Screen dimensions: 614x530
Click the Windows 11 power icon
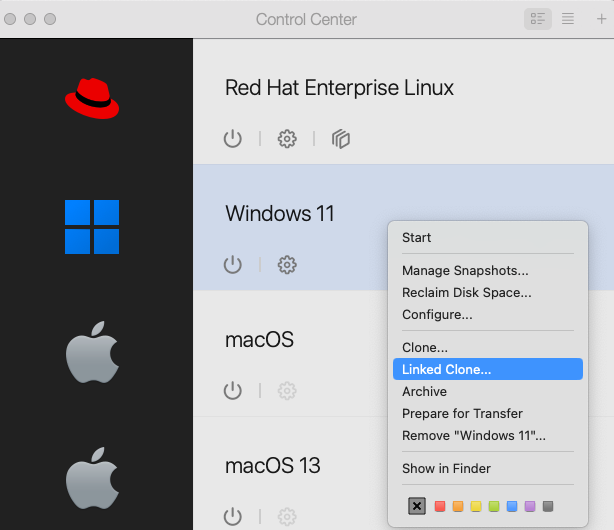click(x=233, y=265)
